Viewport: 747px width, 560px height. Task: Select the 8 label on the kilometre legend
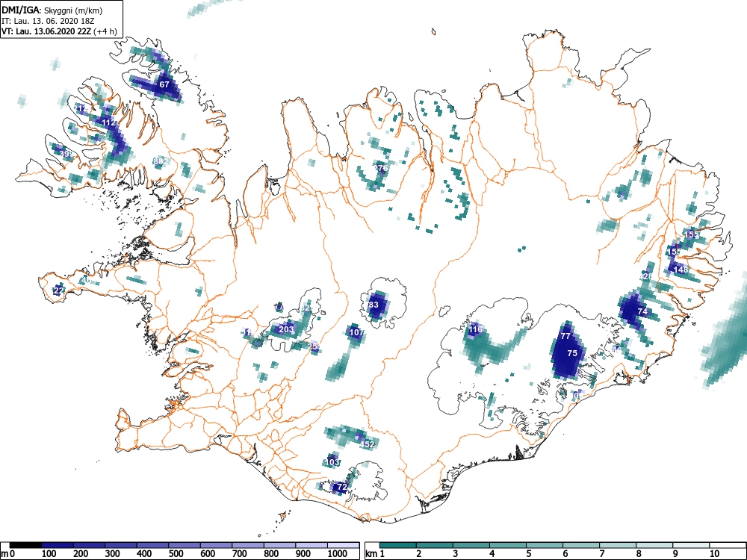[x=639, y=553]
